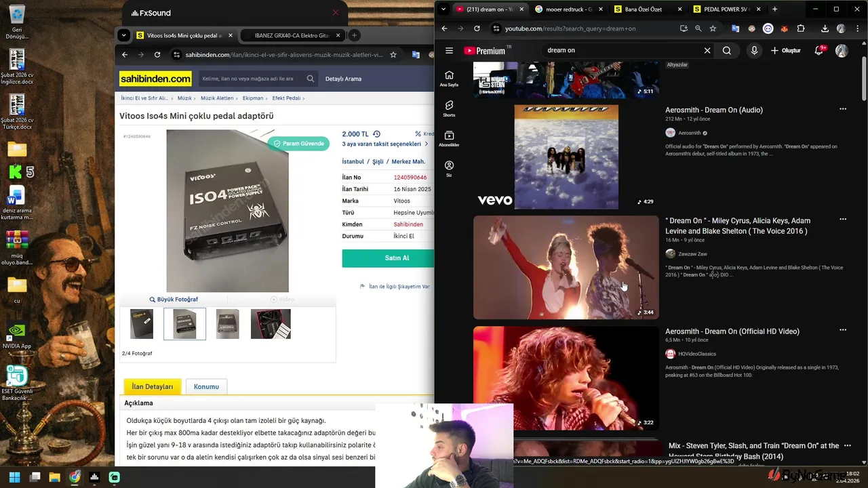Open the Aerosmith Dream On (Audio) album thumbnail
The image size is (868, 488).
click(x=566, y=157)
